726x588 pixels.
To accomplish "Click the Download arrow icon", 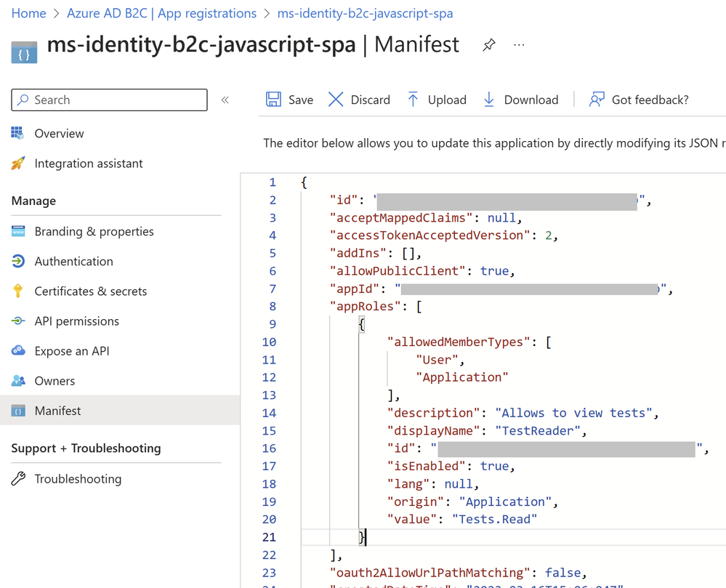I will click(x=489, y=100).
